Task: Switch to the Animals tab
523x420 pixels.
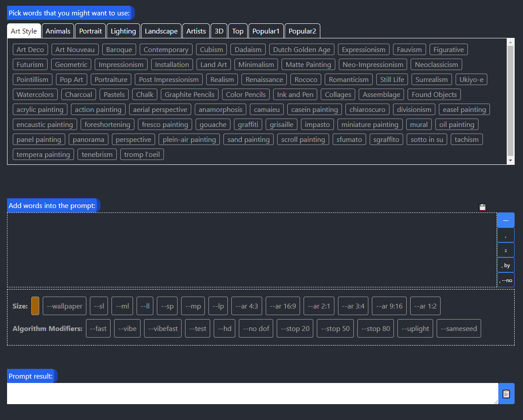Action: point(58,31)
